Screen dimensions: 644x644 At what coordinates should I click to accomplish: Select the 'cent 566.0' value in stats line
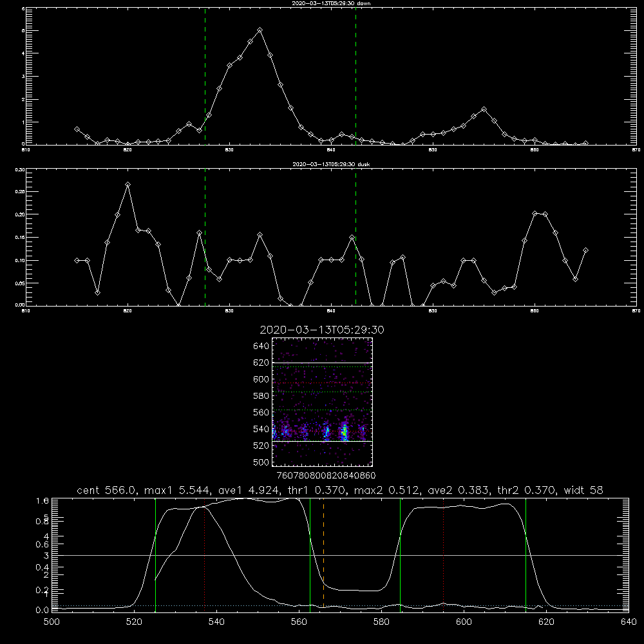tap(106, 490)
